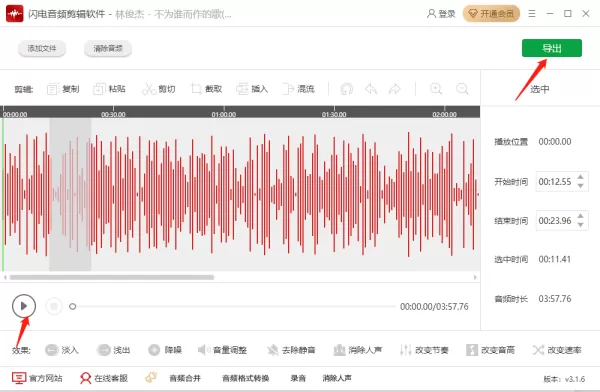
Task: Open Online Support (在线客服)
Action: coord(104,378)
